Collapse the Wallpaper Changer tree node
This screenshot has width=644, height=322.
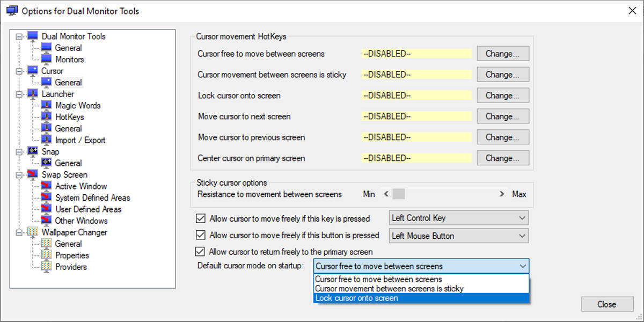click(20, 232)
